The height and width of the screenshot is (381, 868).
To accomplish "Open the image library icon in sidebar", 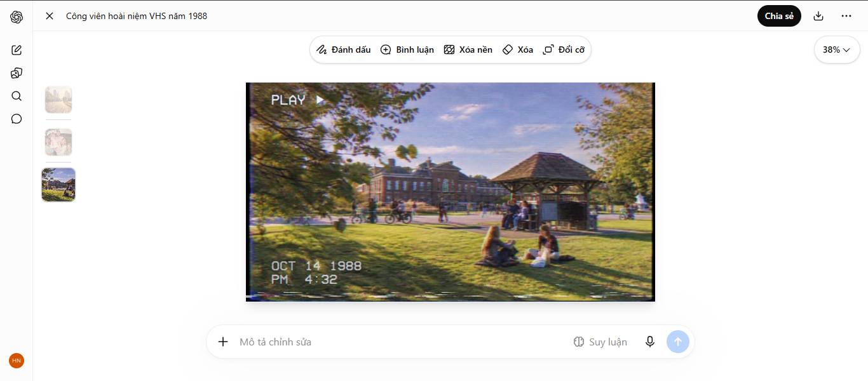I will [17, 73].
